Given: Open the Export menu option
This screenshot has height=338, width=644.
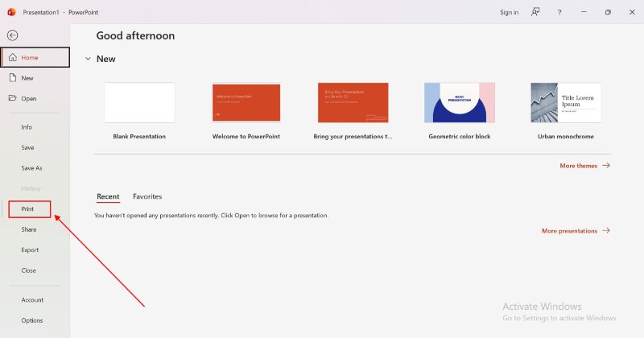Looking at the screenshot, I should 30,250.
